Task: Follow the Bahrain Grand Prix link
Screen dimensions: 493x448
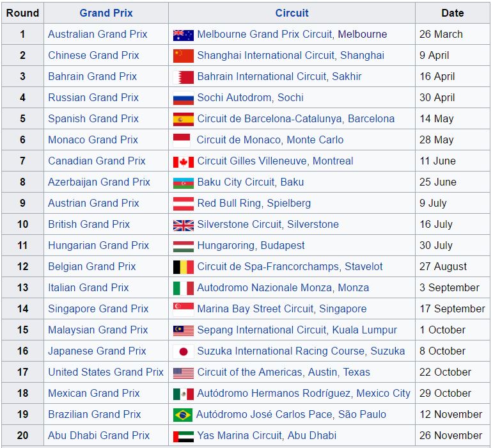Action: pyautogui.click(x=93, y=76)
